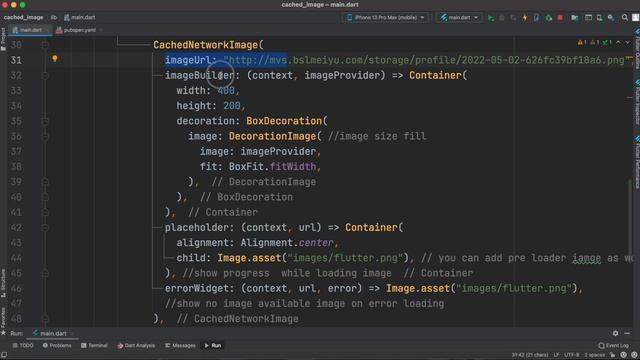Click the SDK manager icon left of search
This screenshot has height=360, width=640.
[611, 18]
